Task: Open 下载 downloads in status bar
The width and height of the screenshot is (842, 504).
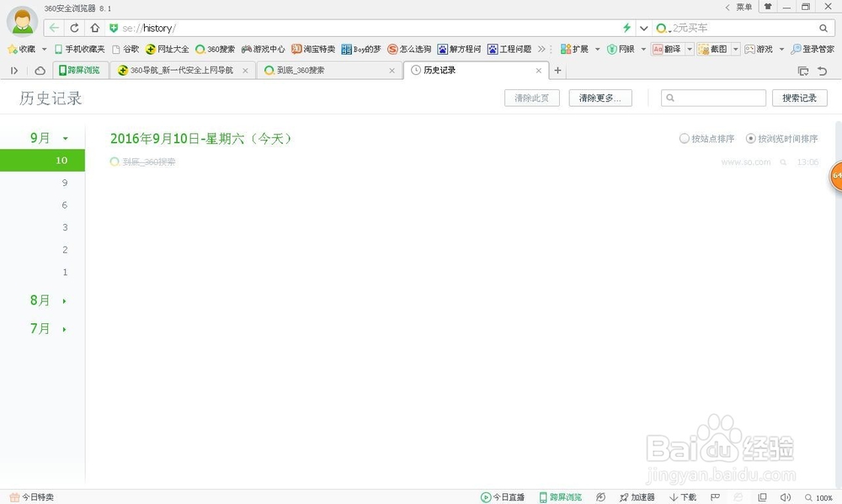Action: click(x=683, y=497)
